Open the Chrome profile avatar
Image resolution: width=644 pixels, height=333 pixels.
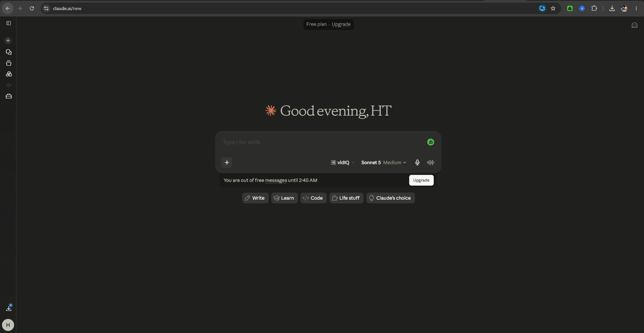624,8
